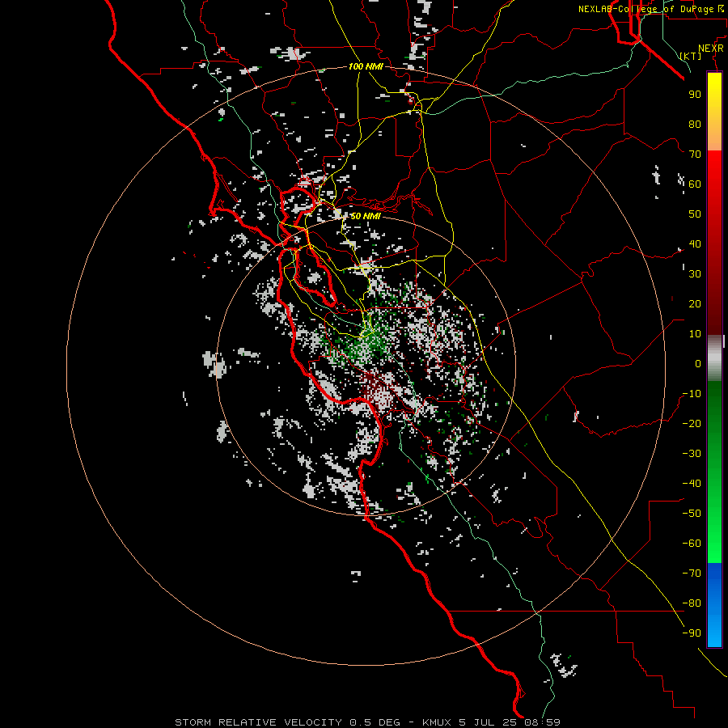Click the -50 value on velocity scale
Viewport: 728px width, 728px height.
[692, 514]
